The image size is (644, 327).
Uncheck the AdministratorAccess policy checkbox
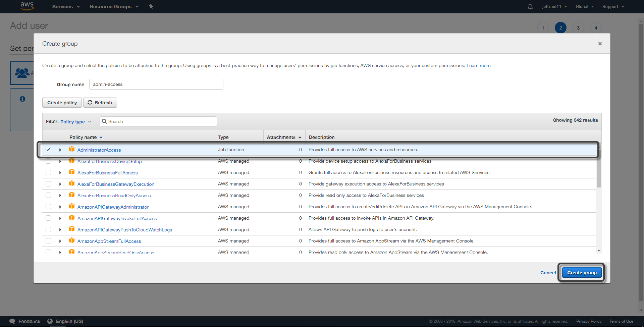[x=48, y=150]
